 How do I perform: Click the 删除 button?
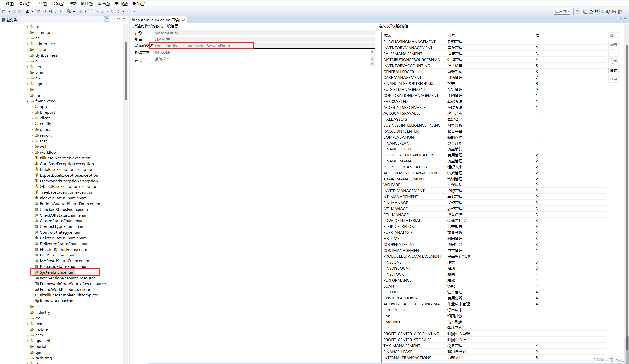click(x=613, y=79)
